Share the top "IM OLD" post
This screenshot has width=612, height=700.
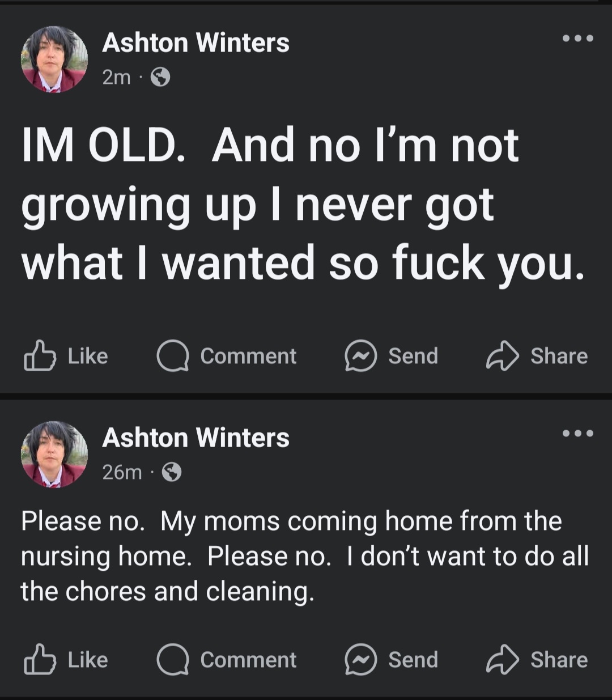(537, 356)
